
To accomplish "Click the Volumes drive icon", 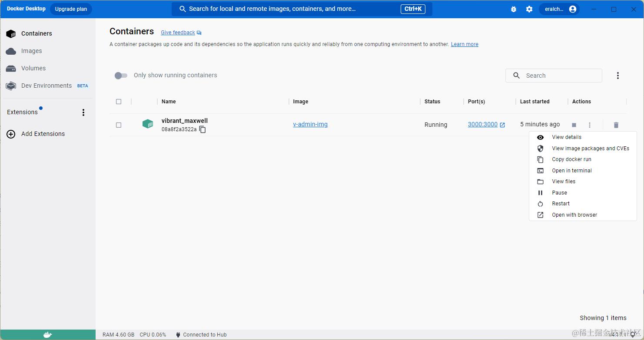I will pos(11,69).
